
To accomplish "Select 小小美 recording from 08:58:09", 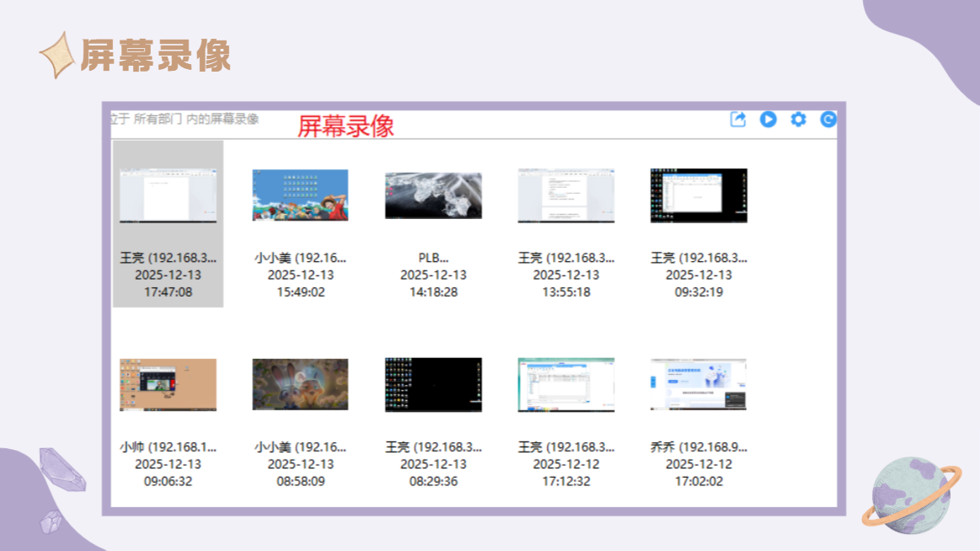I will 301,414.
